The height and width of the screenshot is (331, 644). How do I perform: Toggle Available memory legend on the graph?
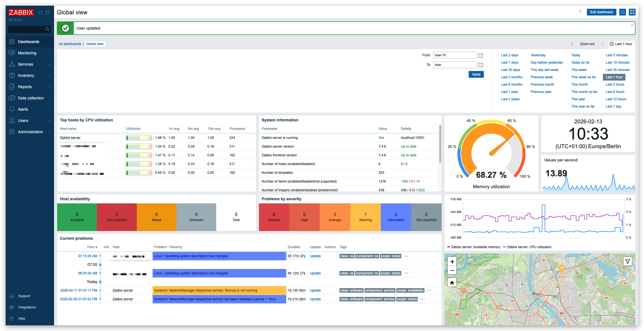(x=474, y=247)
